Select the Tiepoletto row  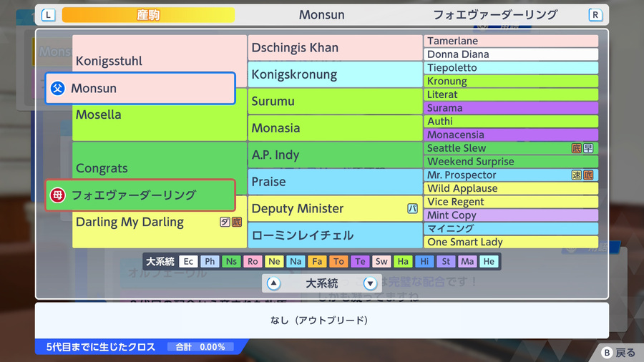[511, 68]
